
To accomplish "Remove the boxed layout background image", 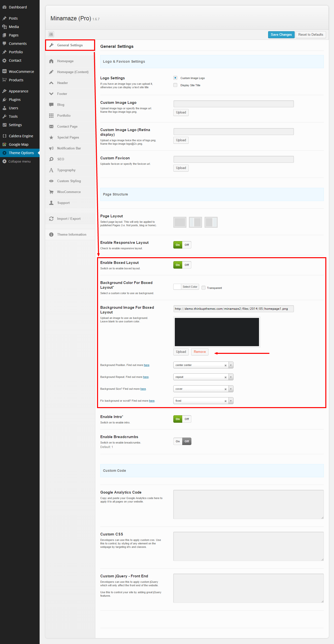I will click(200, 352).
